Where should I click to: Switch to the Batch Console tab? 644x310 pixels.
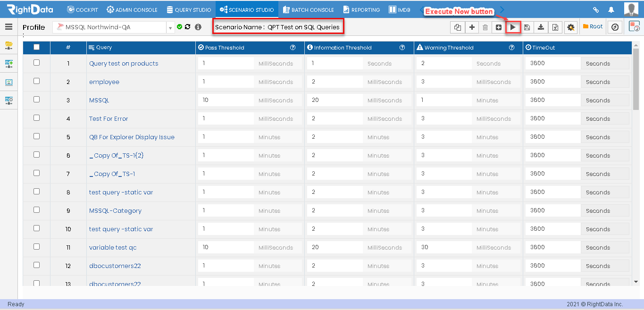pos(308,9)
